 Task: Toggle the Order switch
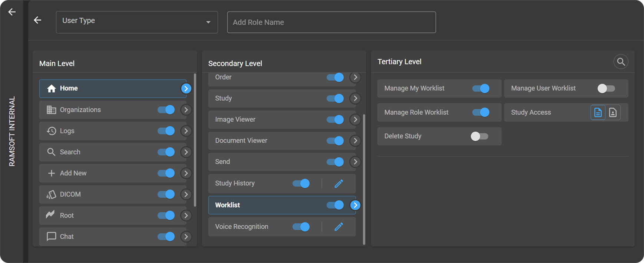(335, 77)
